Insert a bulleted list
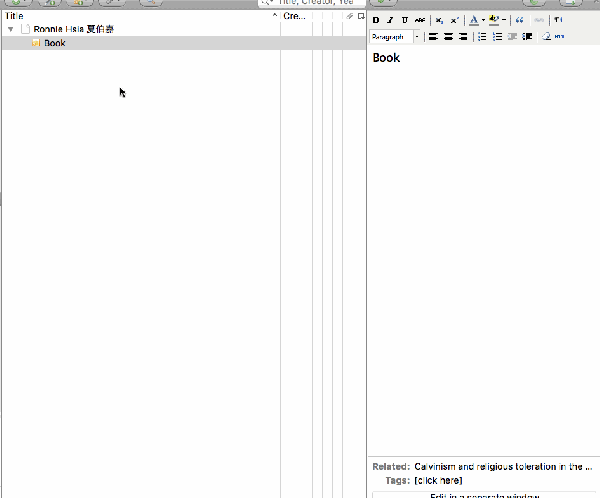Image resolution: width=600 pixels, height=498 pixels. (x=482, y=37)
